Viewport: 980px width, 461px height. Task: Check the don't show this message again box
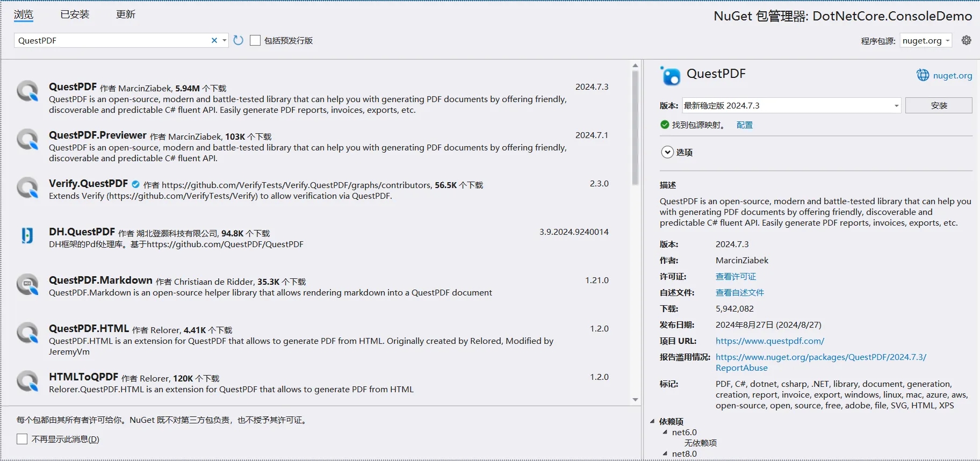22,439
